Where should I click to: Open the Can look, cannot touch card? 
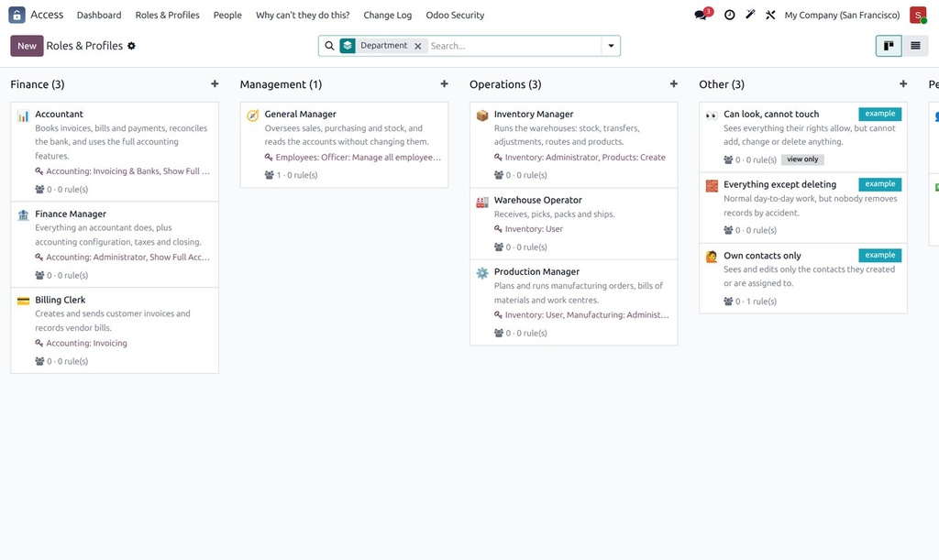pos(803,137)
